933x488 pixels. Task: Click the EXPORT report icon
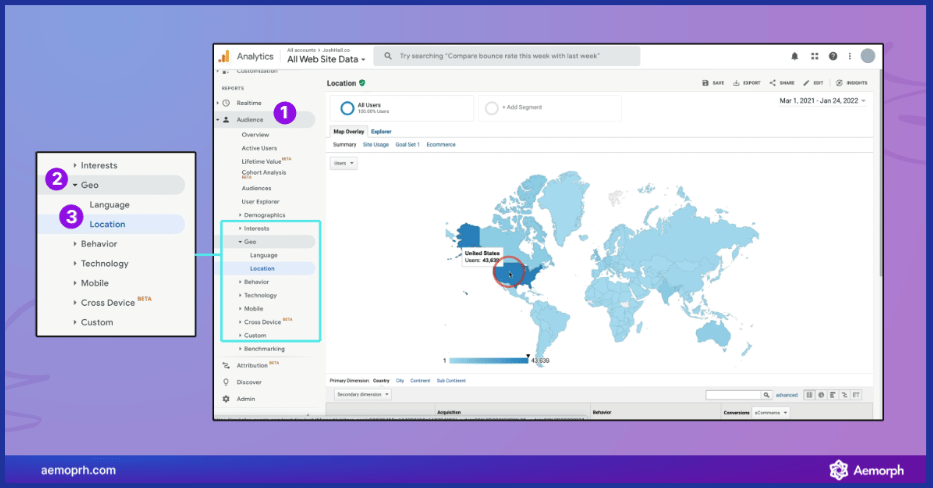coord(736,83)
